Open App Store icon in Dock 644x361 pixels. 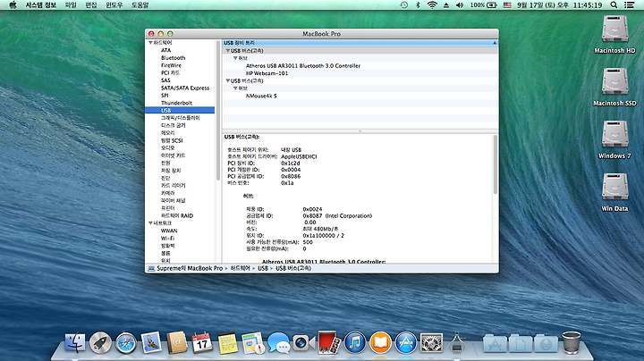click(406, 342)
